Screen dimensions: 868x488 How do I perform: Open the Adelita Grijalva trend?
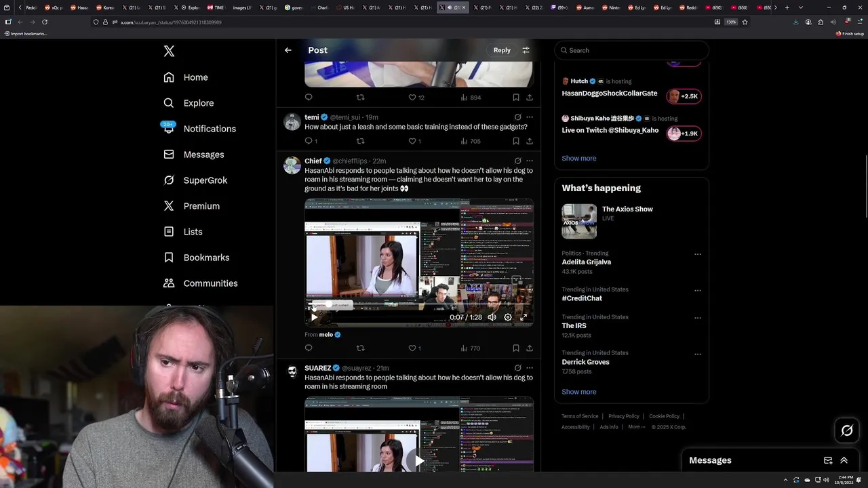[587, 262]
